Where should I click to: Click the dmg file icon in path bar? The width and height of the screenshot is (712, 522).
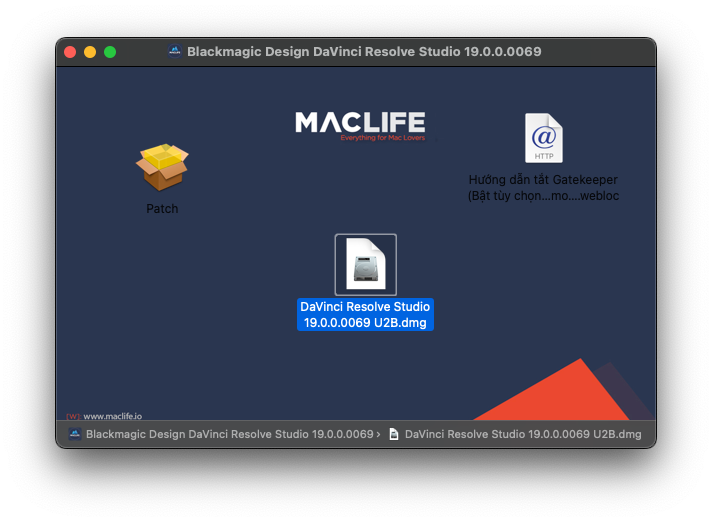tap(394, 434)
